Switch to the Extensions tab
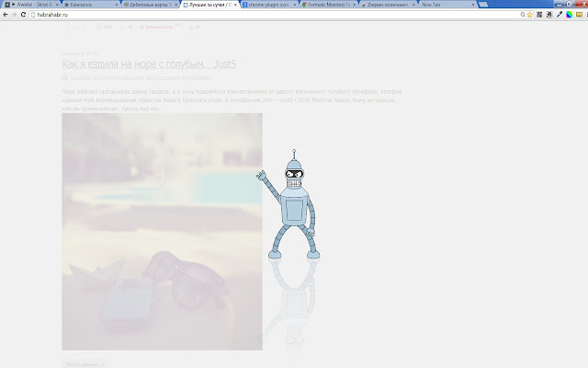Screen dimensions: 588x368 tap(91, 5)
